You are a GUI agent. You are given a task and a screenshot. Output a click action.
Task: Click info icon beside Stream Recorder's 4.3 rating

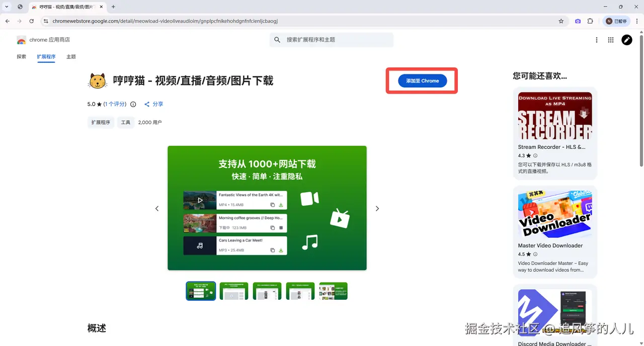(535, 156)
